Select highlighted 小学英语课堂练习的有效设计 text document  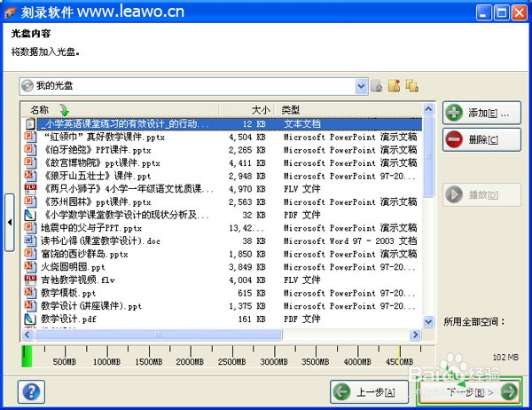coord(223,124)
